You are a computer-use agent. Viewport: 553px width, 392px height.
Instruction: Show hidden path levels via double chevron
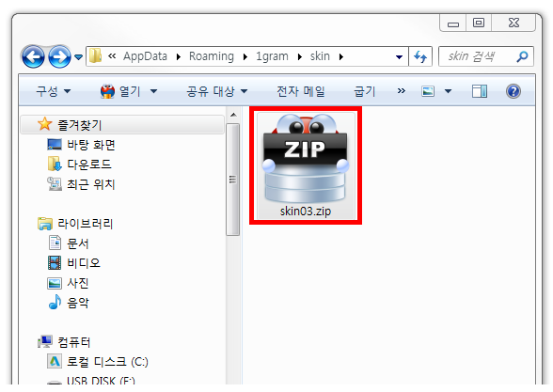pyautogui.click(x=112, y=56)
